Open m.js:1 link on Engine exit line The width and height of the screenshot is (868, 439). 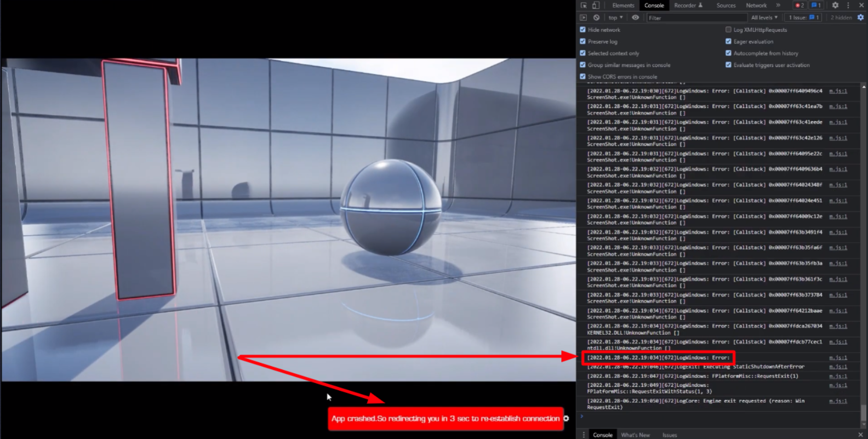point(837,401)
